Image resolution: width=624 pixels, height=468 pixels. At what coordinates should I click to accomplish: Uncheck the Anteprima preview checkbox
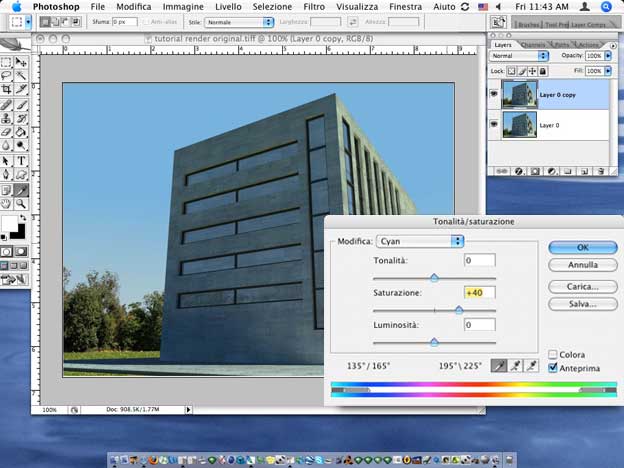553,367
